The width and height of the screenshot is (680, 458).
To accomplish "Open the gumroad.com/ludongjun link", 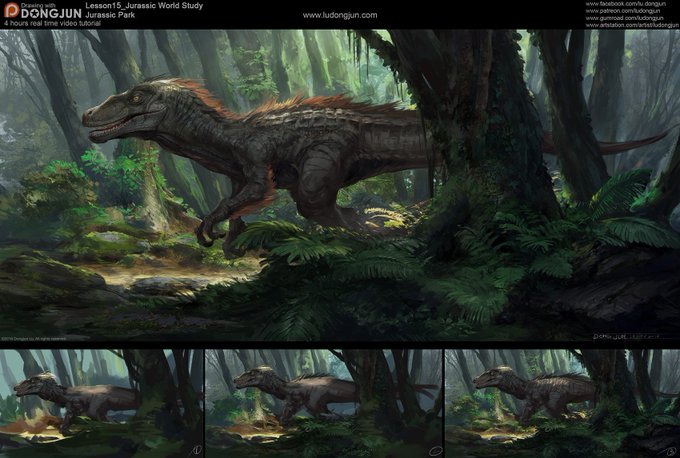I will click(x=624, y=18).
